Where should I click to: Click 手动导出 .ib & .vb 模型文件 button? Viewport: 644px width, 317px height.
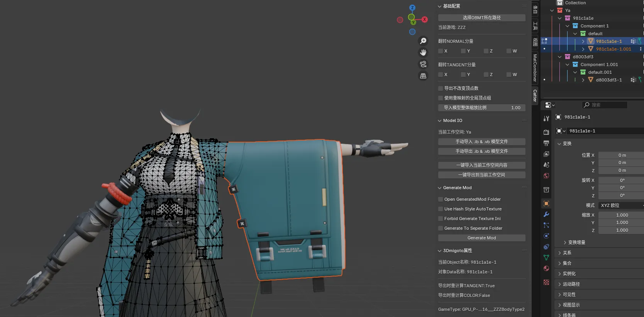coord(481,151)
